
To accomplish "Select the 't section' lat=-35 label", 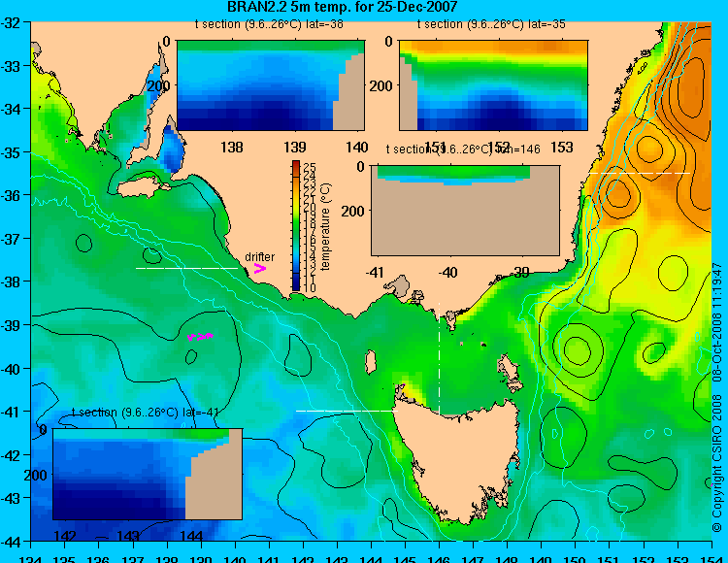I will 491,24.
